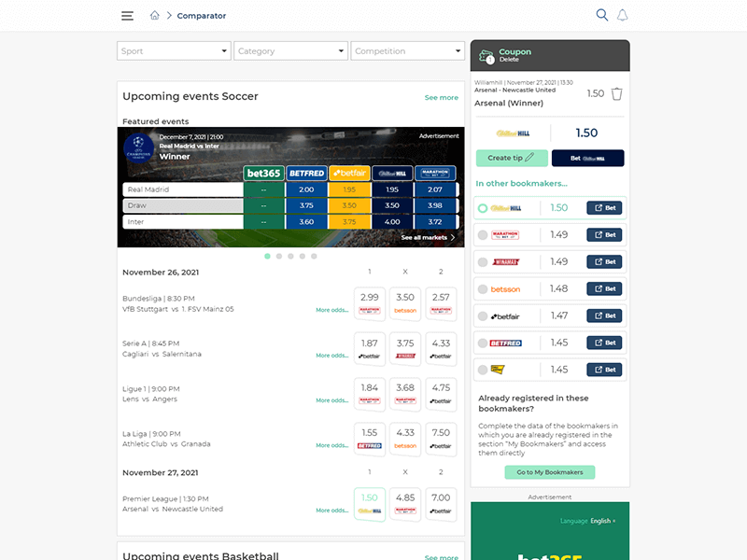
Task: Select the third carousel dot indicator
Action: (x=290, y=256)
